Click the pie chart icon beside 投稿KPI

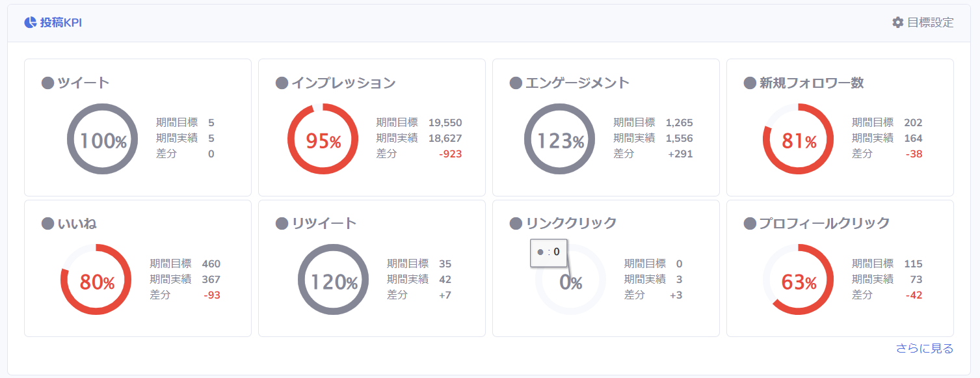pos(30,23)
